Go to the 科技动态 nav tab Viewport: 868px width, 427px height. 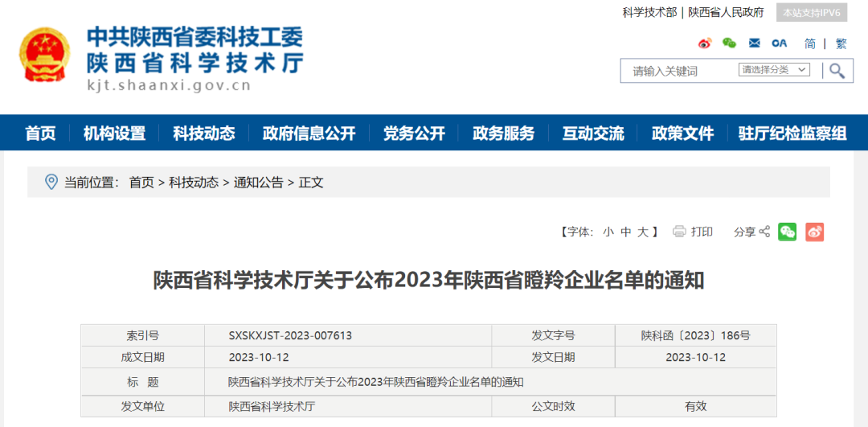204,133
